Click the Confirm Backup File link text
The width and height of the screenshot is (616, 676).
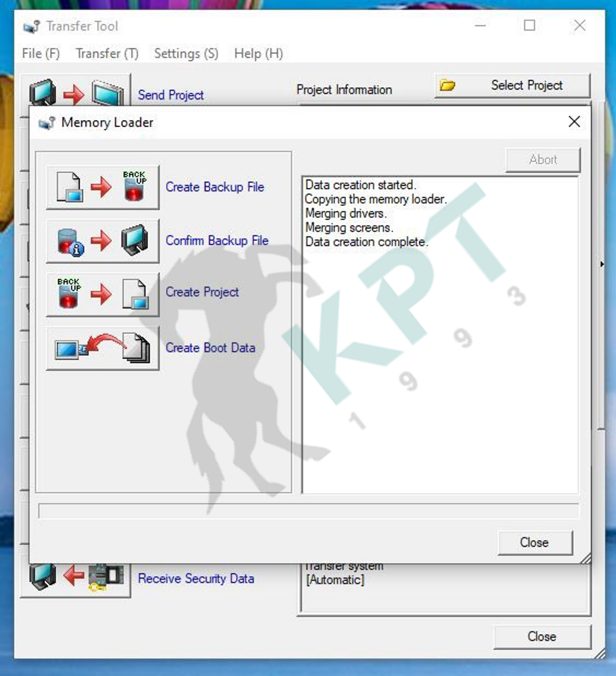(x=217, y=241)
